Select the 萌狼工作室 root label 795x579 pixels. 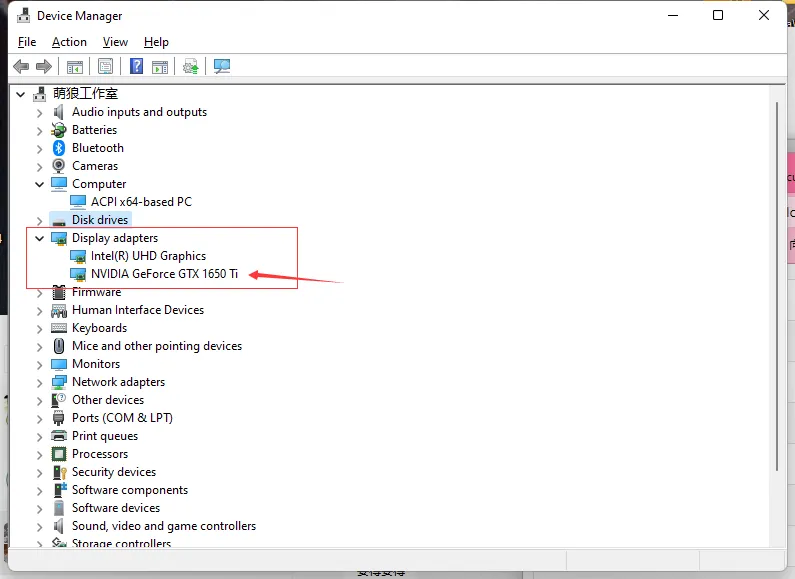85,94
